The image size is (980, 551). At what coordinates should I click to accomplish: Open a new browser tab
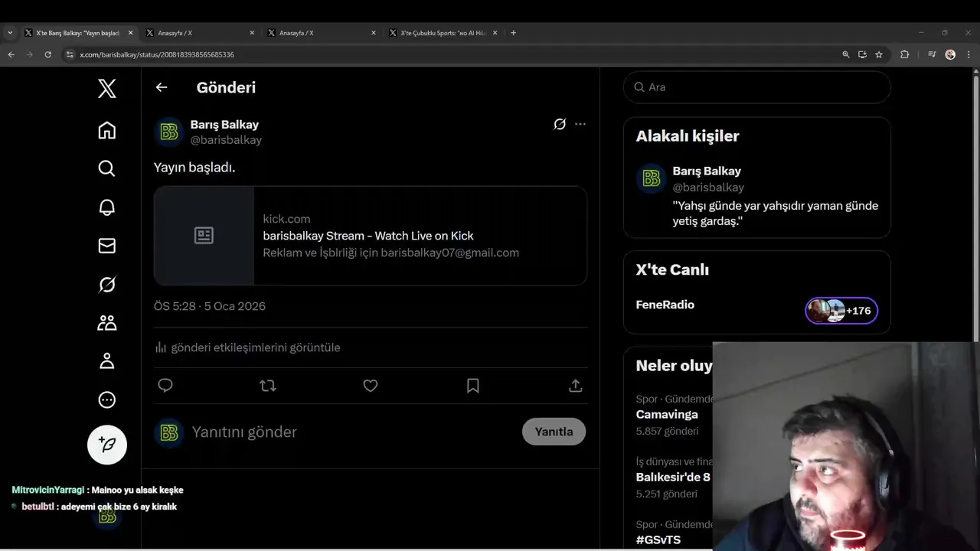coord(513,33)
